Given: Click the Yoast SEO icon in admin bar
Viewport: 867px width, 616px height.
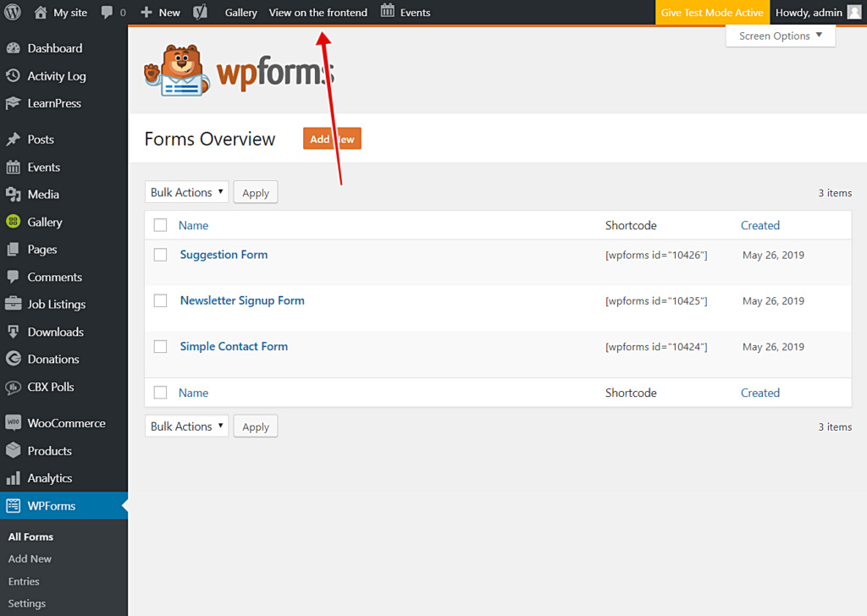Looking at the screenshot, I should tap(200, 12).
